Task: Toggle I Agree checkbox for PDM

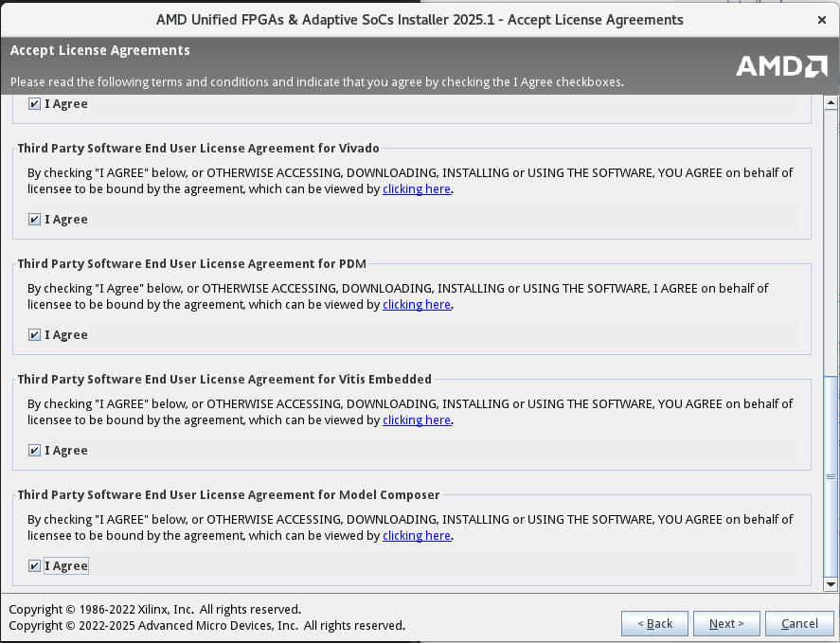Action: pos(35,335)
